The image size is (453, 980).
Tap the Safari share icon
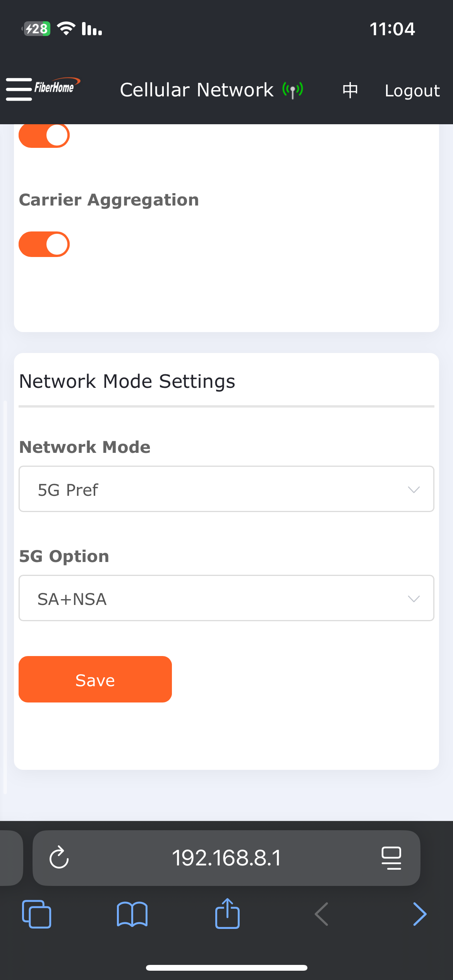227,913
